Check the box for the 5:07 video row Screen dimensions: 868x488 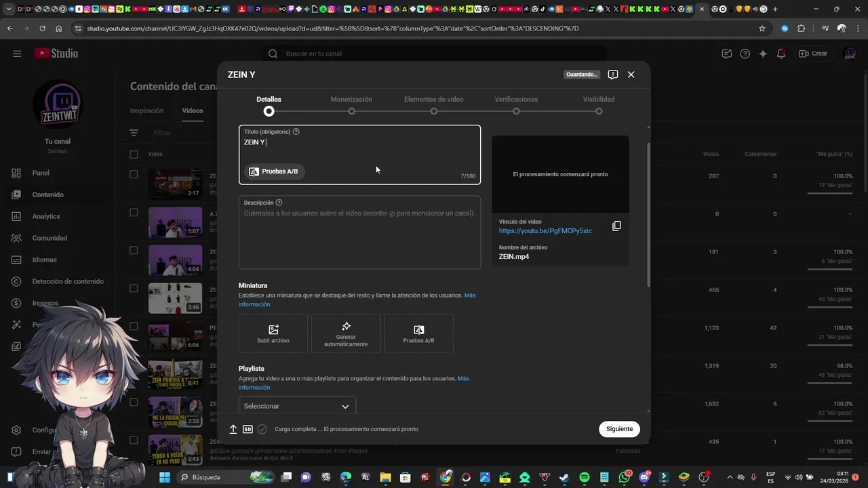(x=134, y=212)
